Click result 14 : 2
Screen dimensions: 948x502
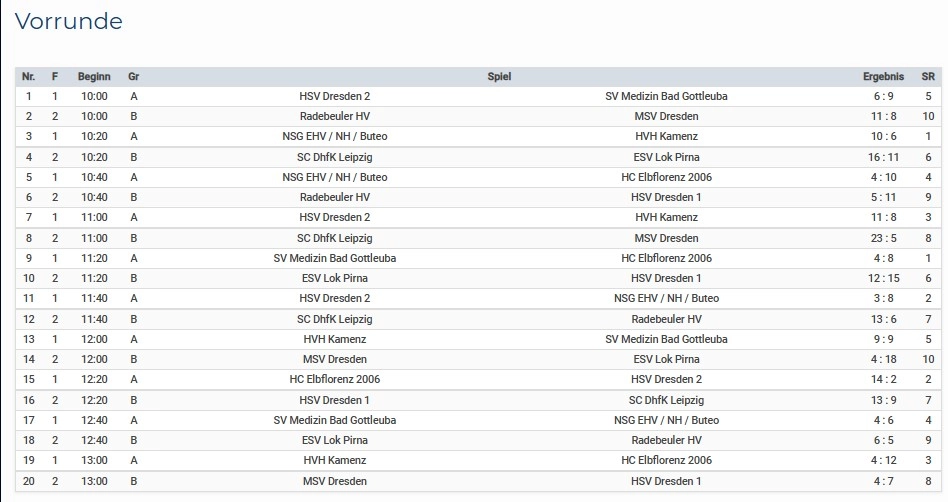[x=883, y=379]
